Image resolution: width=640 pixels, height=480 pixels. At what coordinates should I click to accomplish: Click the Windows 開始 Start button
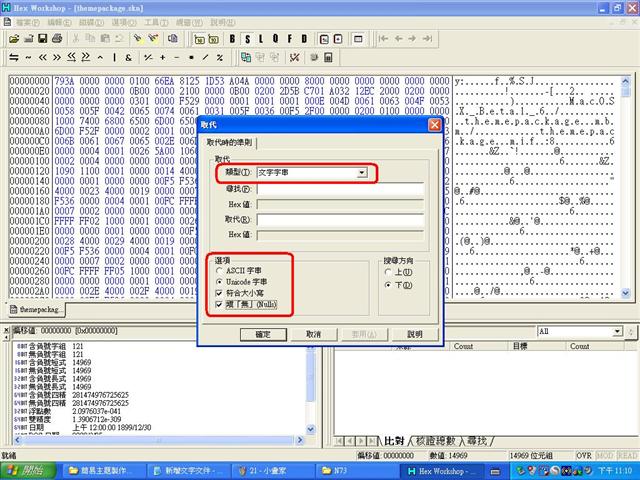coord(29,471)
